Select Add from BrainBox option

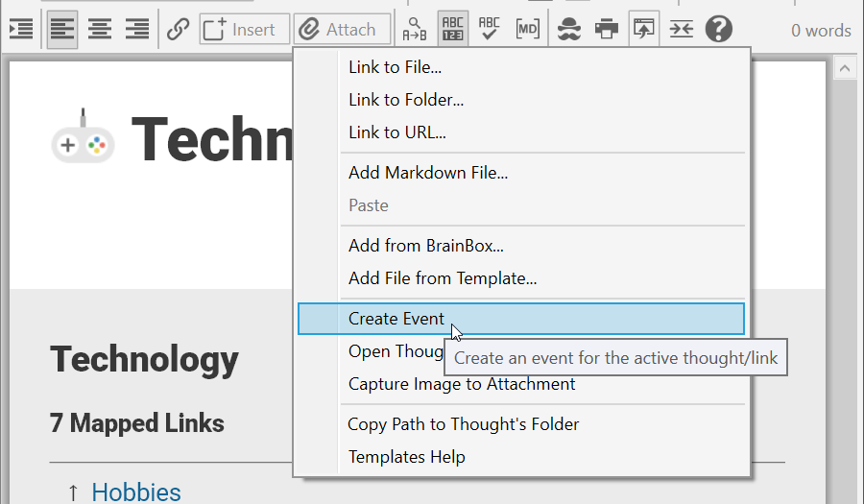pos(425,246)
